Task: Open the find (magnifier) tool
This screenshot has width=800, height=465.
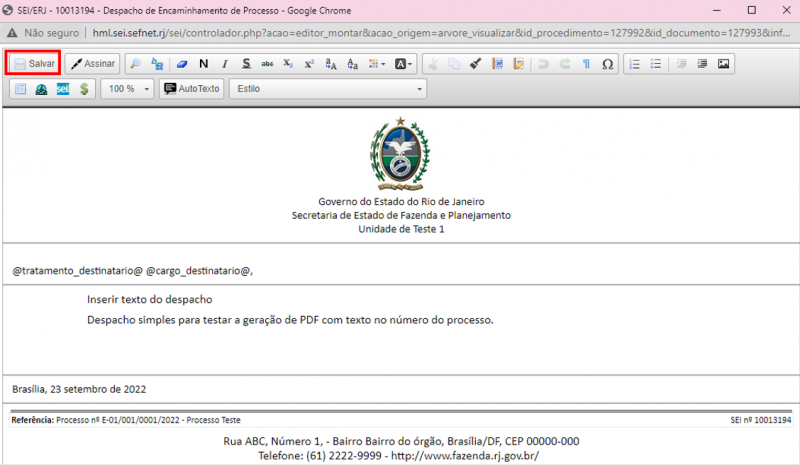Action: (x=137, y=63)
